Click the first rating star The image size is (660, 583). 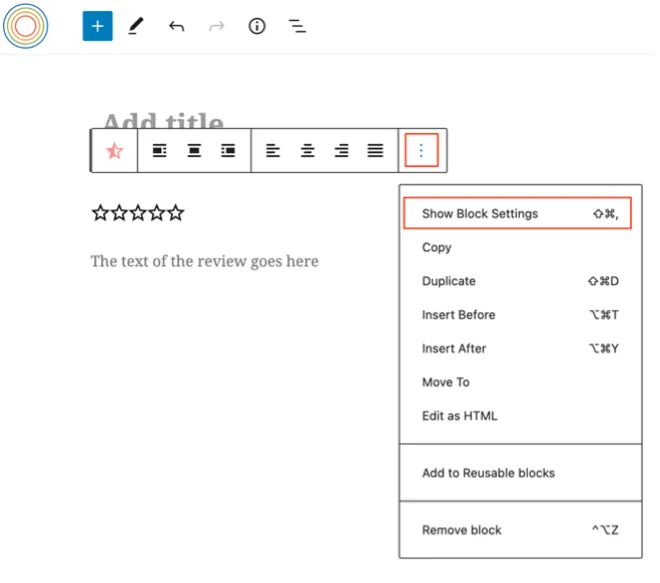(x=100, y=213)
